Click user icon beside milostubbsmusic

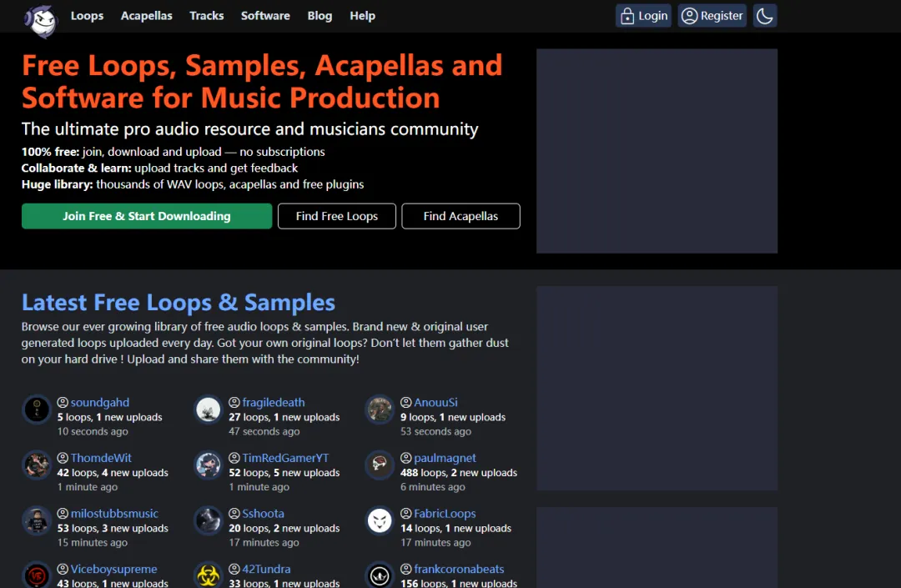tap(63, 514)
